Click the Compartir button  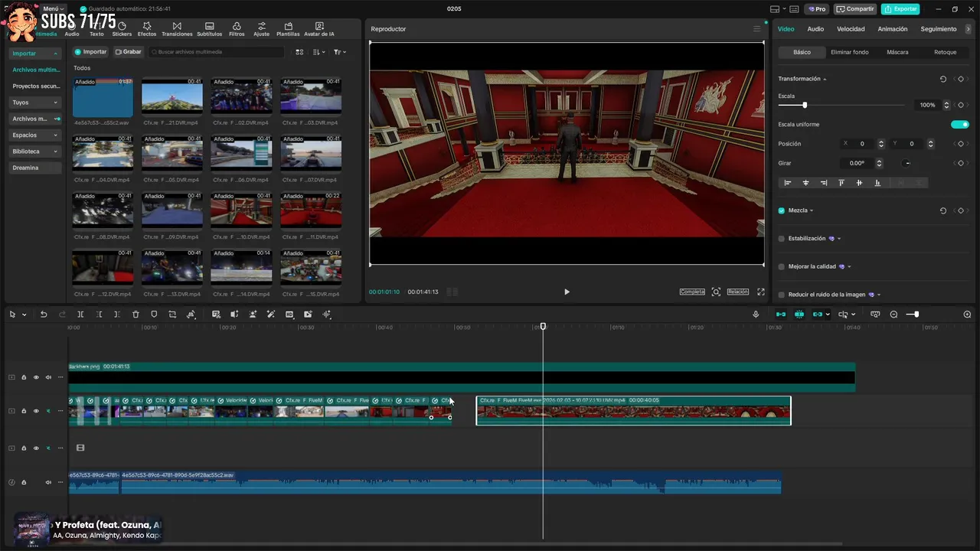(x=855, y=9)
